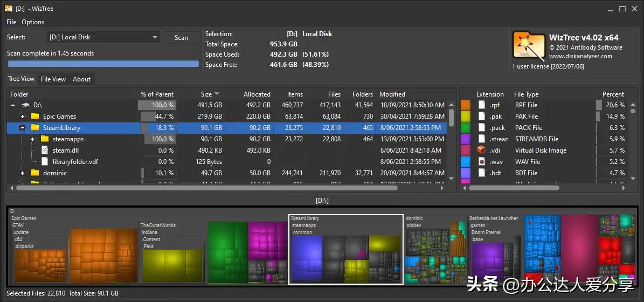644x302 pixels.
Task: Click the steam.dll file icon
Action: tap(45, 150)
